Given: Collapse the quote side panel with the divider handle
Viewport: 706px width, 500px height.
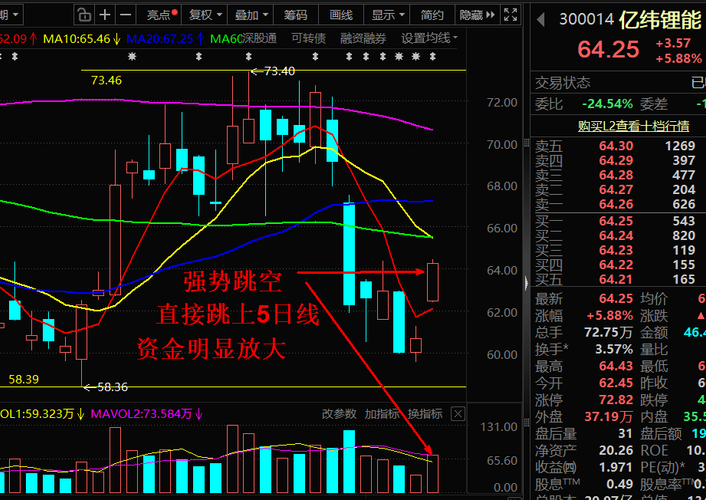Looking at the screenshot, I should point(525,283).
